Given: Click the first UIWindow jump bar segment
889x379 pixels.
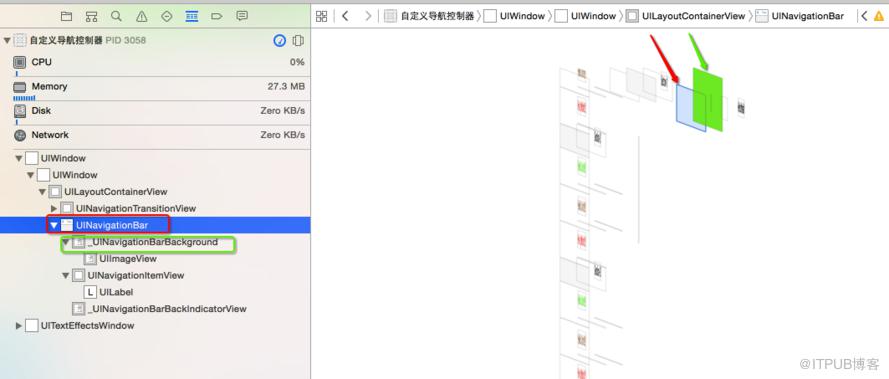Looking at the screenshot, I should click(515, 16).
